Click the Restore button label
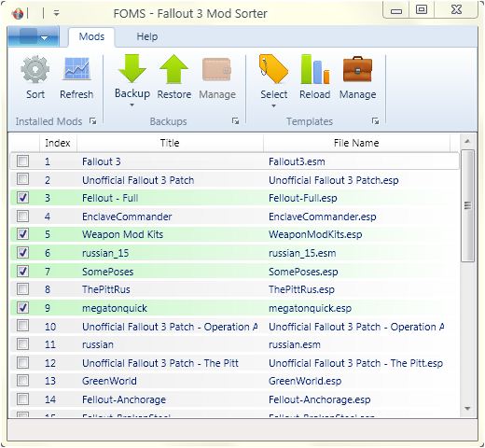Screen dimensions: 485x448 coord(174,94)
